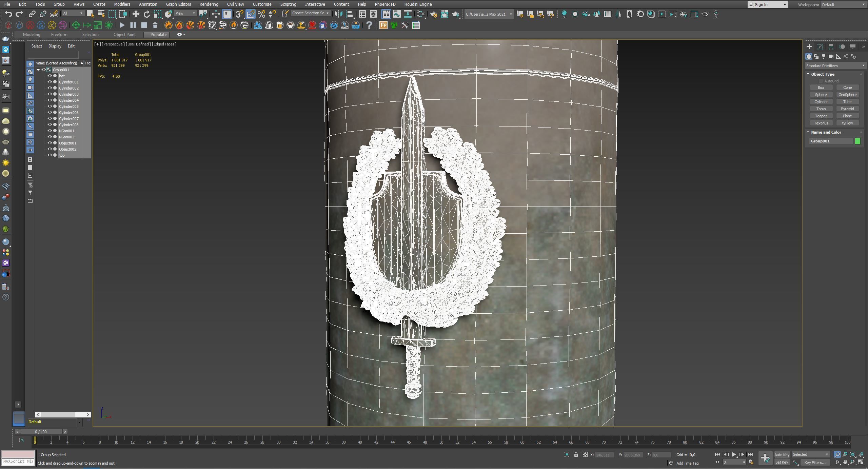This screenshot has width=868, height=469.
Task: Enable the AutoGrid checkbox
Action: tap(821, 81)
